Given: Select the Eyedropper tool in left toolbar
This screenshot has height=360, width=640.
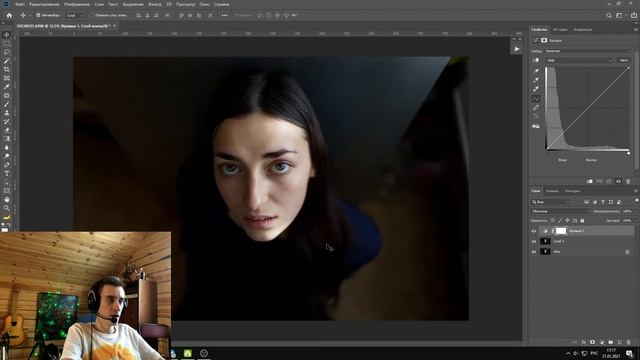Looking at the screenshot, I should pyautogui.click(x=7, y=87).
